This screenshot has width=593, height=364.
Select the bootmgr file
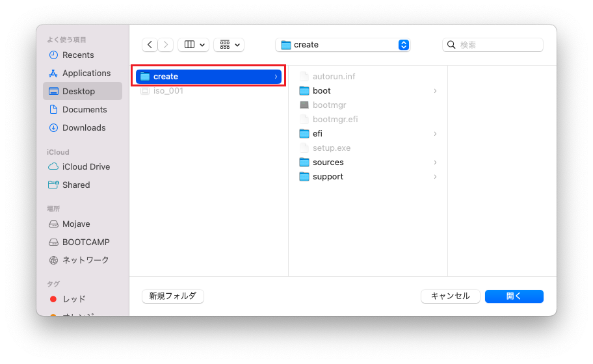click(368, 105)
